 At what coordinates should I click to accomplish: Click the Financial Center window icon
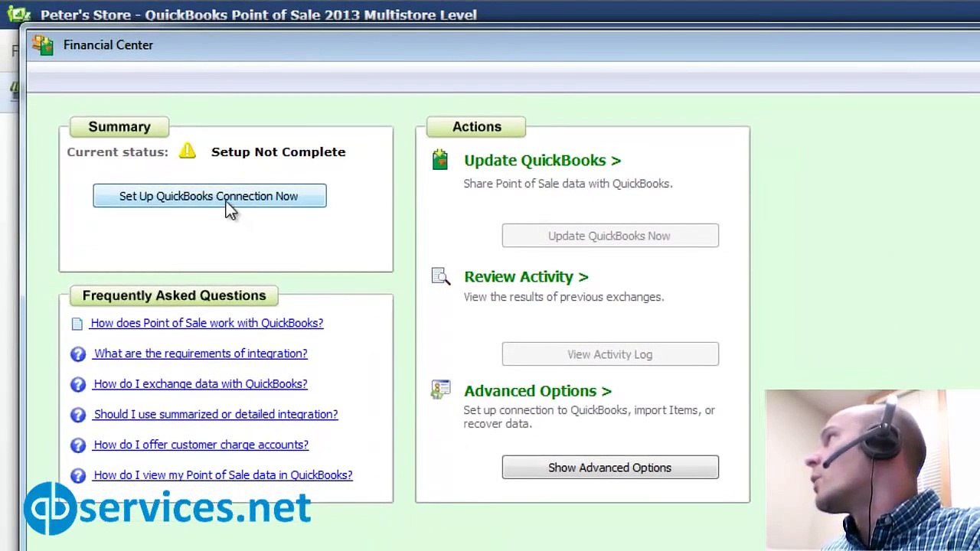pos(43,45)
